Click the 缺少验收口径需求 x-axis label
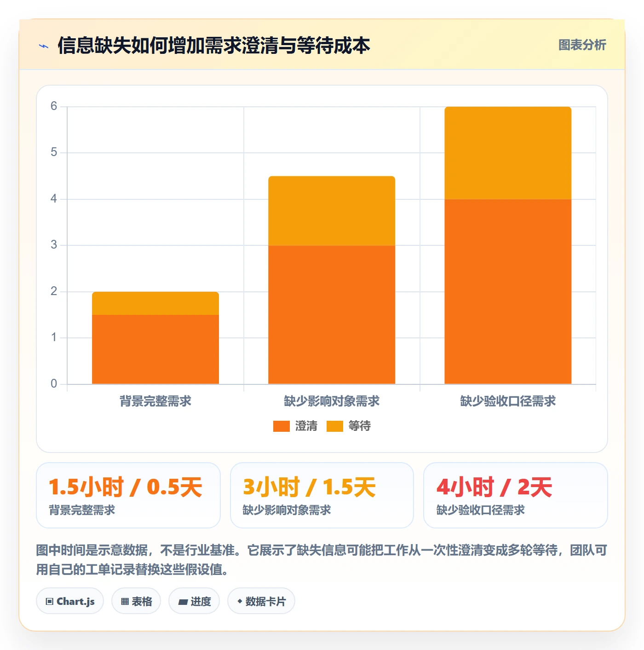This screenshot has height=650, width=644. (x=508, y=401)
